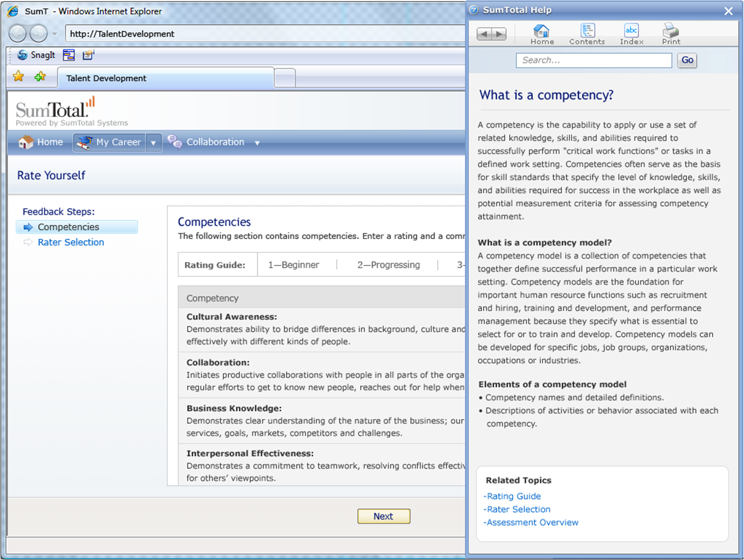Screen dimensions: 744x560
Task: Open the Rater Selection related topic
Action: [517, 509]
